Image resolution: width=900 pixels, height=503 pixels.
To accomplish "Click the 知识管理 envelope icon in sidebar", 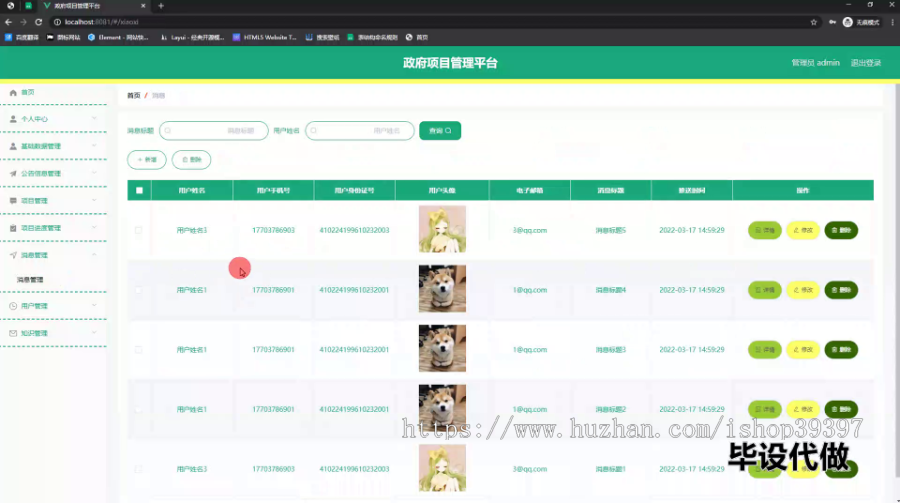I will click(13, 333).
